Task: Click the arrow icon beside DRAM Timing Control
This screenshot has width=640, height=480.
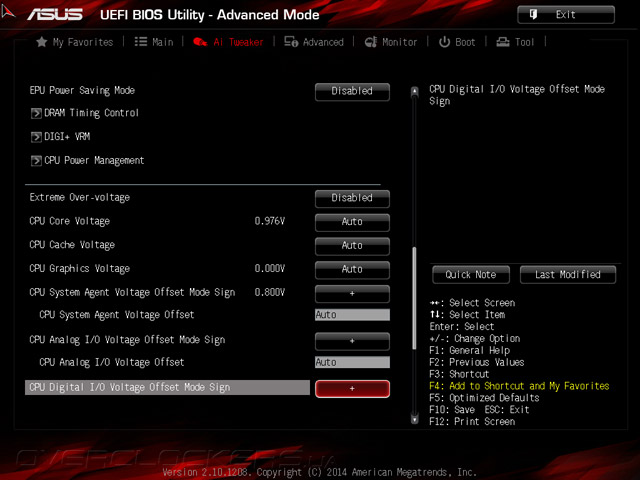Action: pyautogui.click(x=36, y=113)
